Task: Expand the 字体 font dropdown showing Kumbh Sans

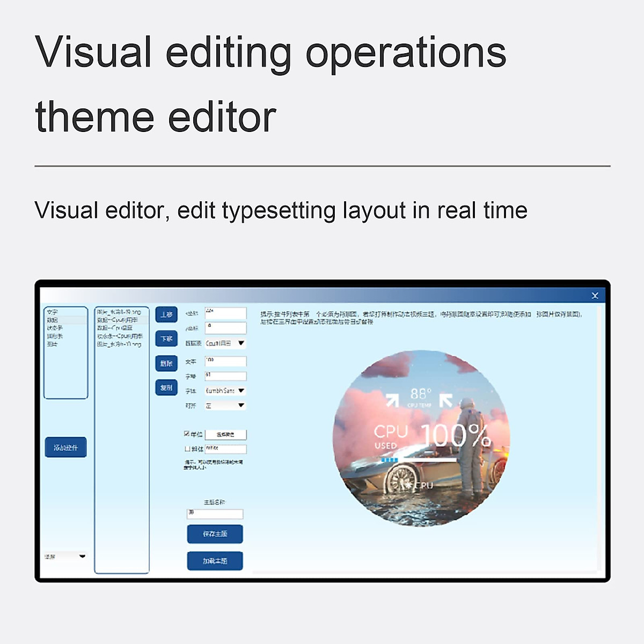Action: 241,391
